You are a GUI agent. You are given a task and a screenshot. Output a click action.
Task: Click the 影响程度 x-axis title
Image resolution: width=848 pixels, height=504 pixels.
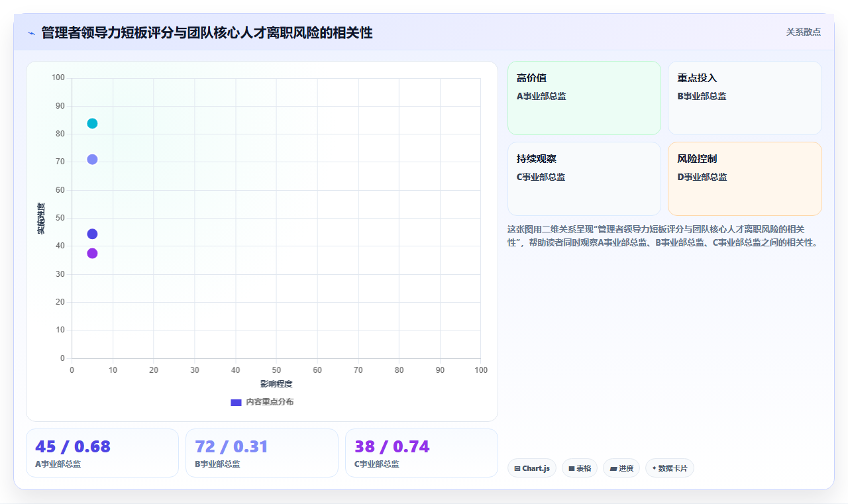click(276, 384)
